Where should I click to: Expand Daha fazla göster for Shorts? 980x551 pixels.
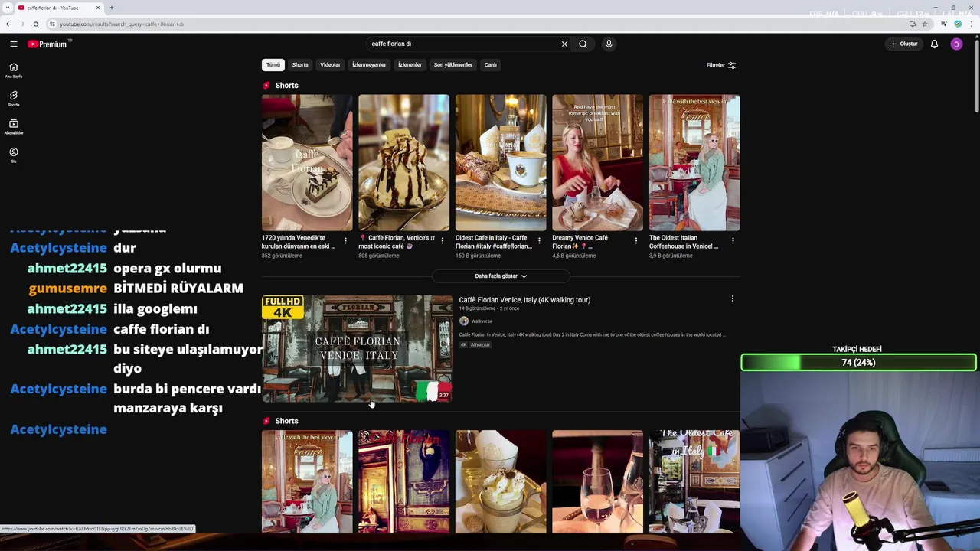point(501,275)
